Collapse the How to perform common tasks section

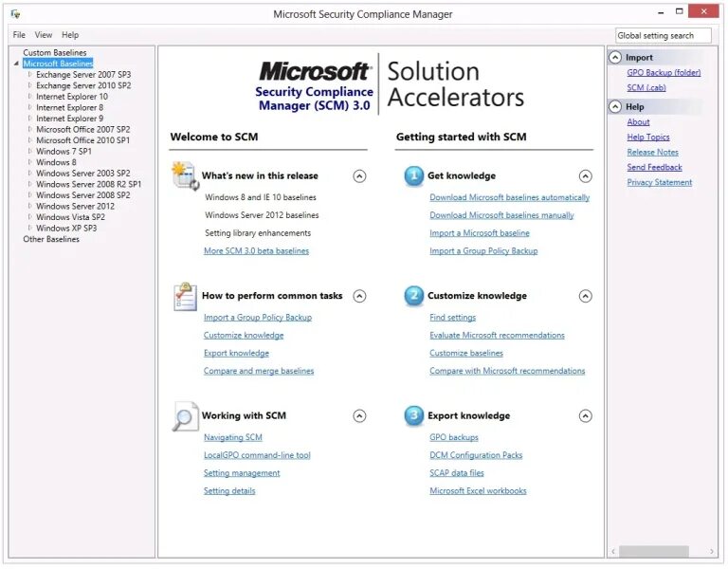[359, 296]
